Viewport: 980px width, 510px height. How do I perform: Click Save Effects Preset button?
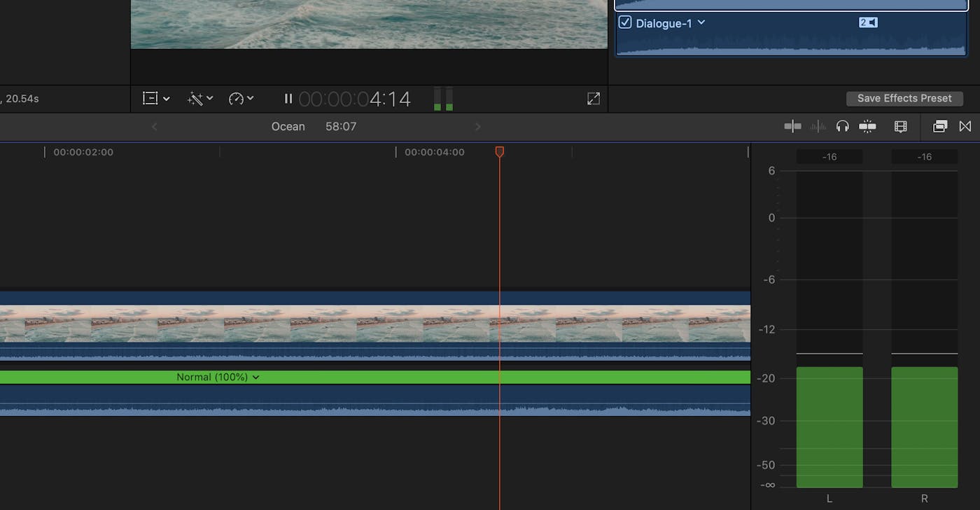(x=904, y=98)
